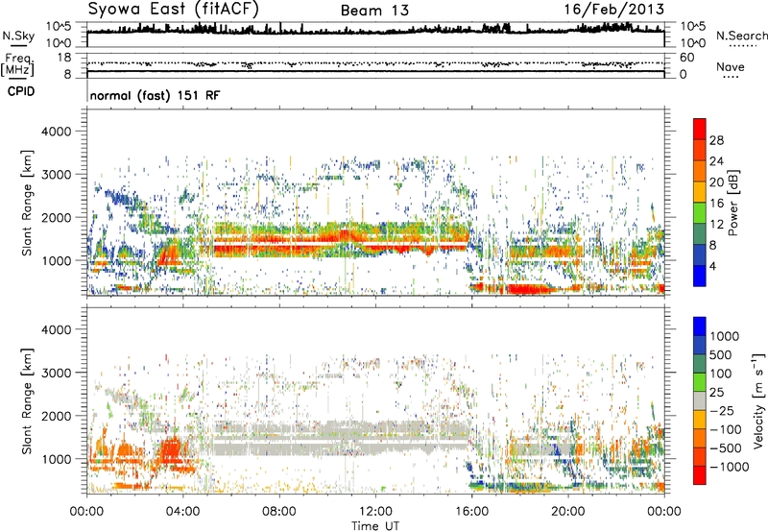Click the '-500' label on Velocity colorbar

coord(726,448)
